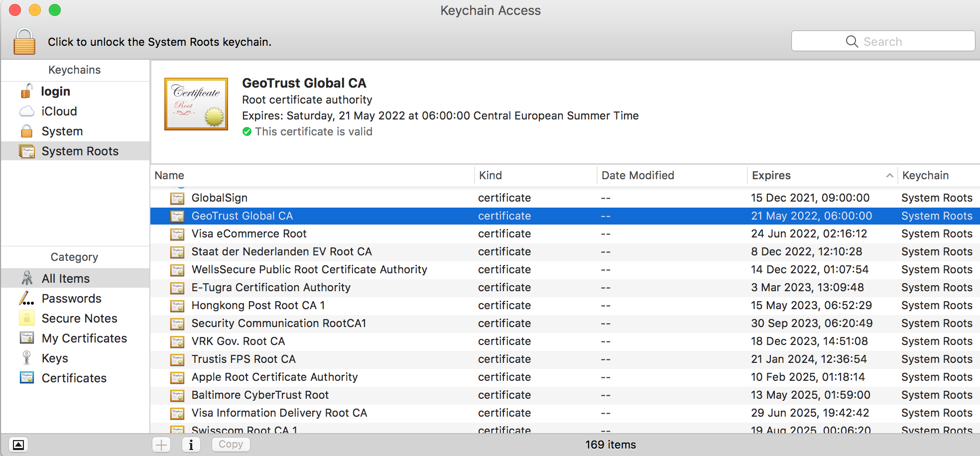Select Hongkong Post Root CA 1
Screen dimensions: 980x456
tap(565, 305)
